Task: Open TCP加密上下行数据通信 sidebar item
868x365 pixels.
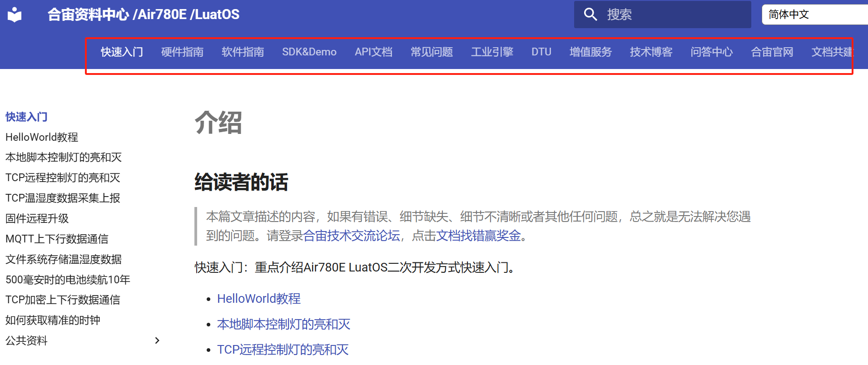Action: pos(63,300)
